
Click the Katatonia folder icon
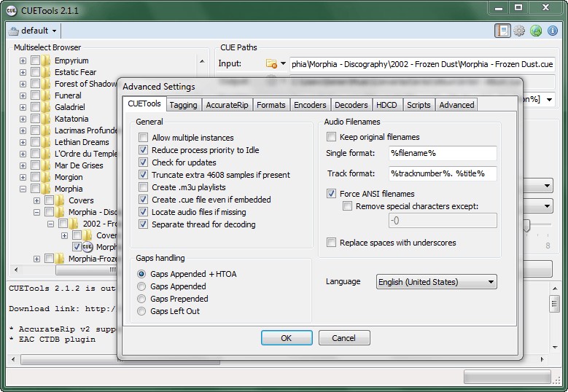46,119
